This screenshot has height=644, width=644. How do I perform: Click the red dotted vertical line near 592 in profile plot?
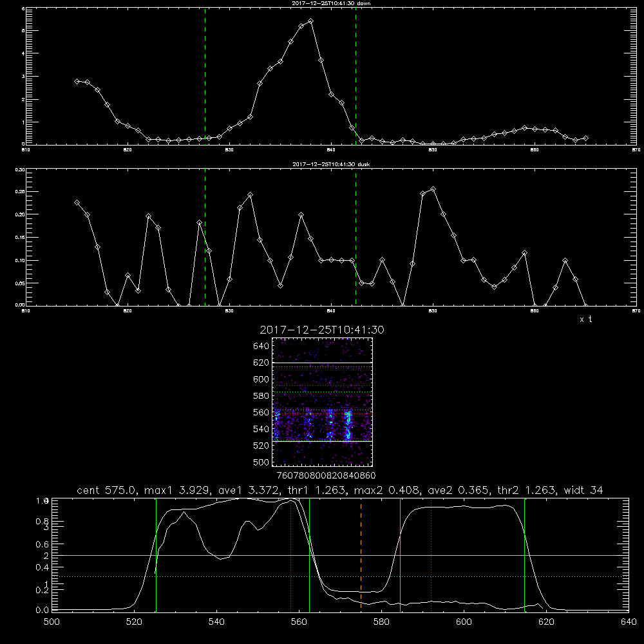tap(431, 554)
